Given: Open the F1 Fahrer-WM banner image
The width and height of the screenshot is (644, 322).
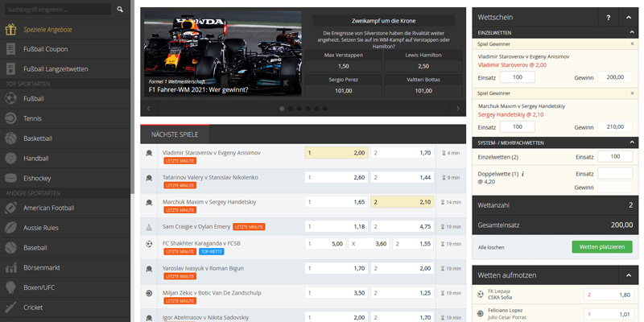Looking at the screenshot, I should (x=223, y=54).
